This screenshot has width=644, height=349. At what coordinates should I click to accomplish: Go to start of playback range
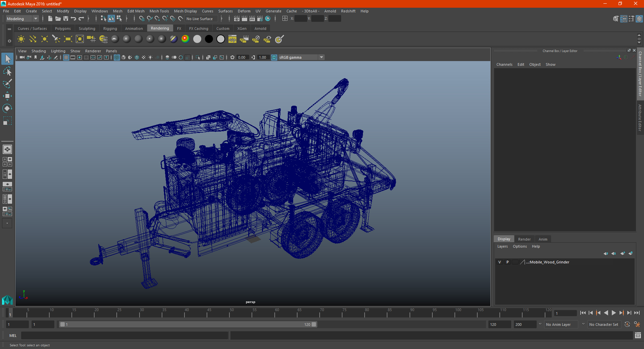point(583,313)
